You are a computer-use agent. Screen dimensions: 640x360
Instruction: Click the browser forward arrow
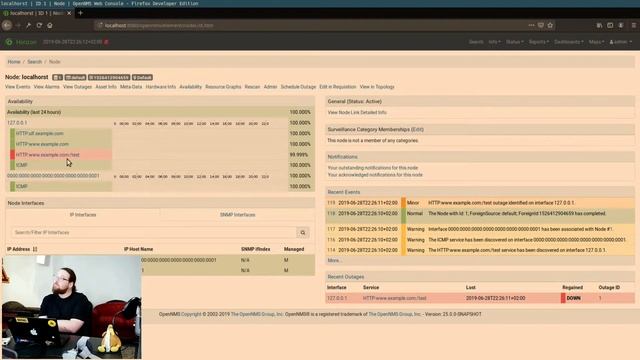tap(18, 25)
